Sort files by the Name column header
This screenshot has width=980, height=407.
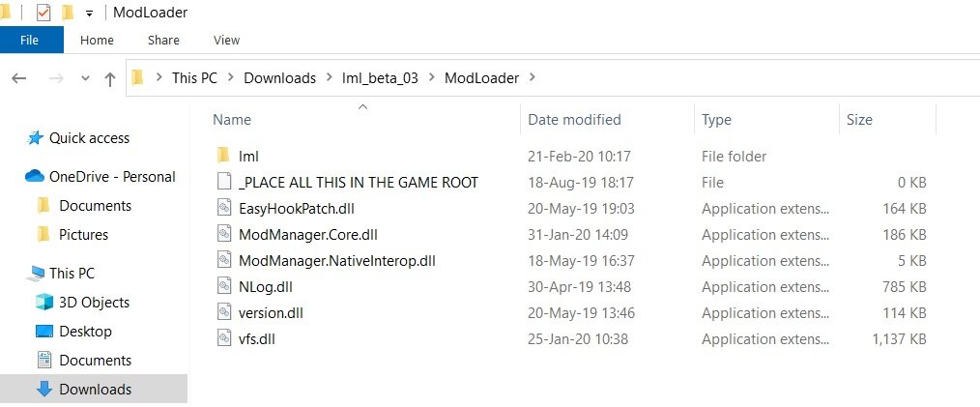click(x=232, y=120)
